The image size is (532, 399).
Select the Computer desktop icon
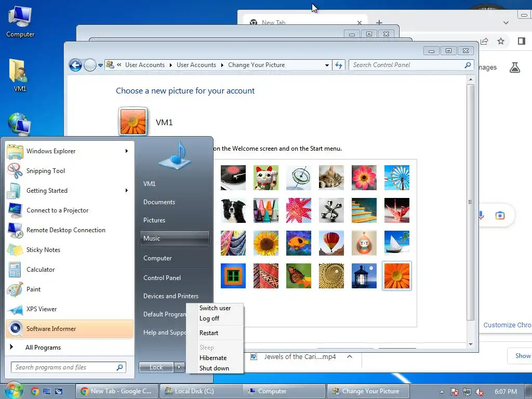[20, 21]
